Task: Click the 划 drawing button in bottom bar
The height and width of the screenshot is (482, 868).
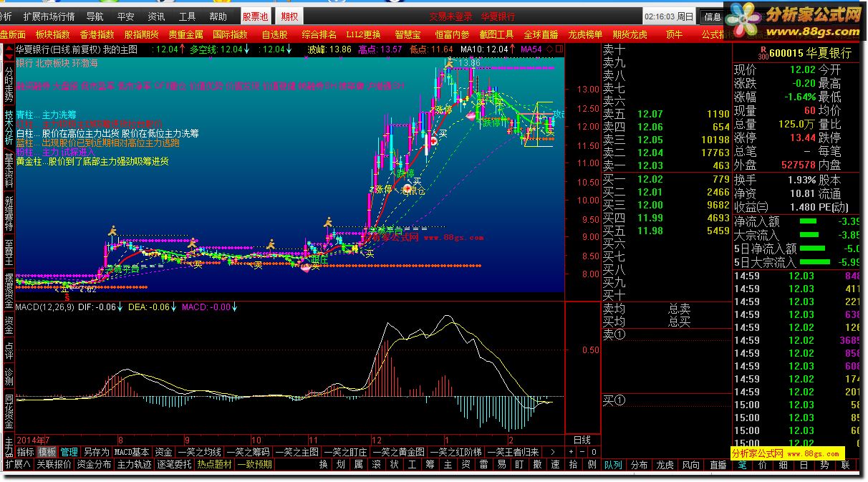Action: (x=341, y=464)
